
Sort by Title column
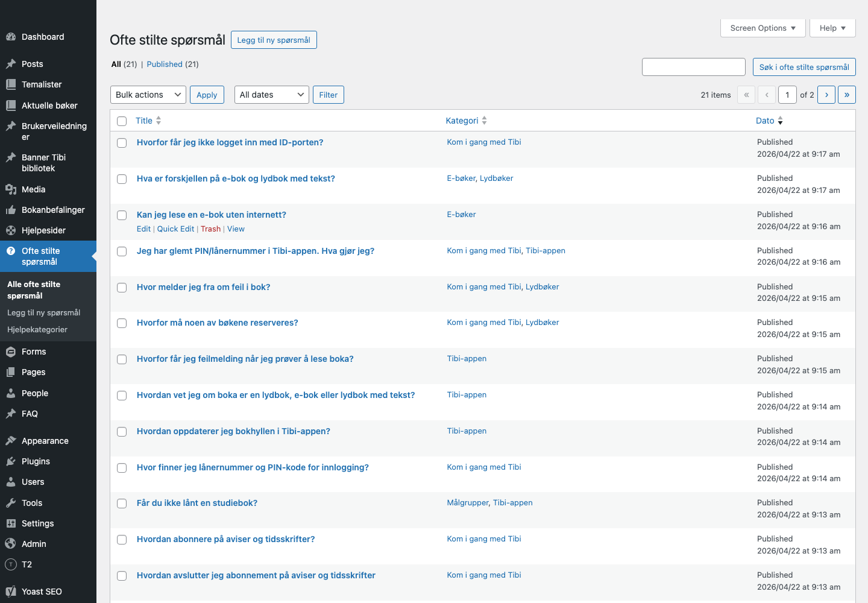pyautogui.click(x=148, y=121)
